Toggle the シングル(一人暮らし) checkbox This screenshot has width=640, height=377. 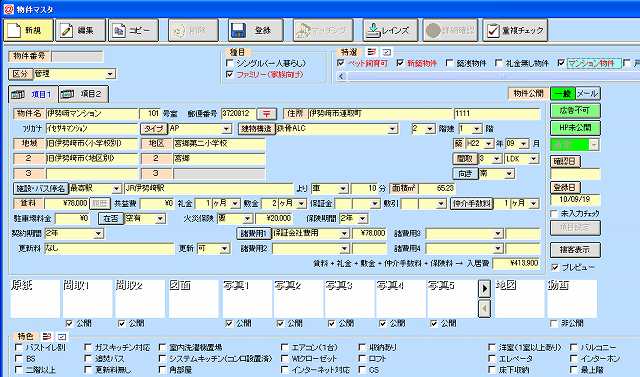(x=229, y=63)
